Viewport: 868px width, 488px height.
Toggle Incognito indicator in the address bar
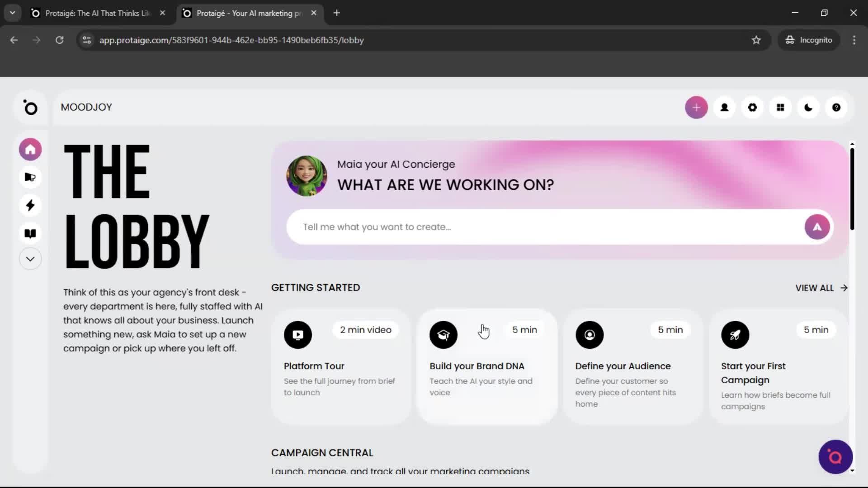point(809,40)
